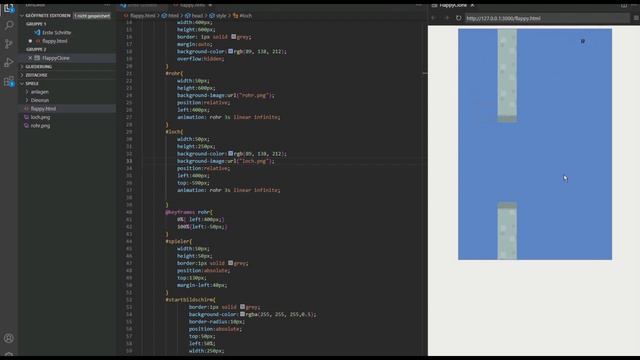Open grey color swatch on line 16
The width and height of the screenshot is (640, 360).
[x=233, y=37]
